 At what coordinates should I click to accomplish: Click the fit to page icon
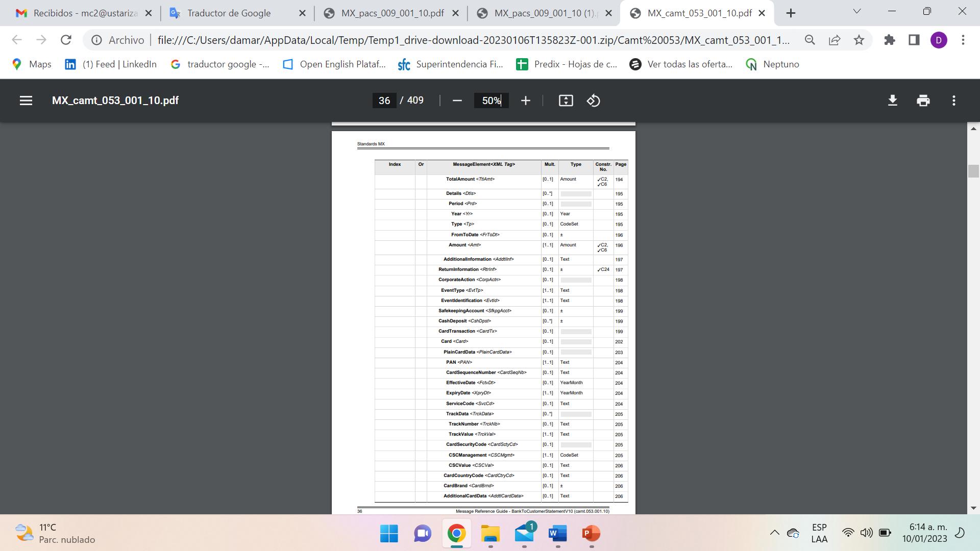point(566,101)
